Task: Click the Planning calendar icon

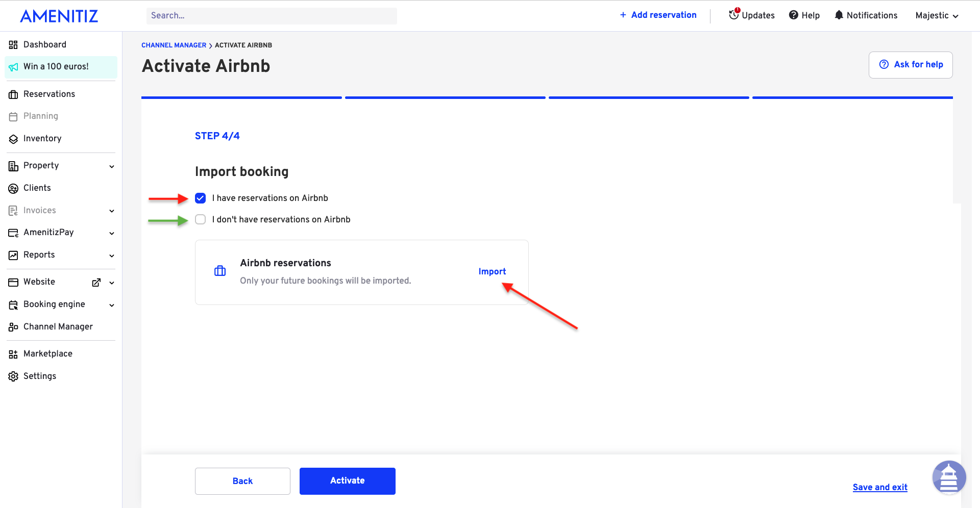Action: 13,116
